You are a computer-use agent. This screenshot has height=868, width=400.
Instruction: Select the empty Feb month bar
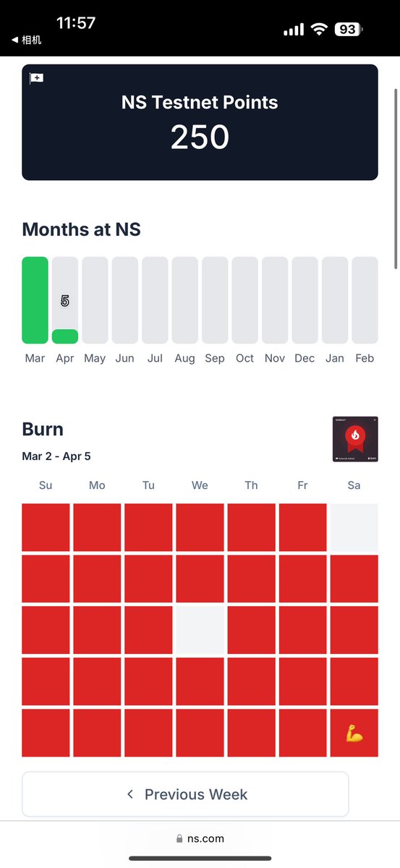365,300
